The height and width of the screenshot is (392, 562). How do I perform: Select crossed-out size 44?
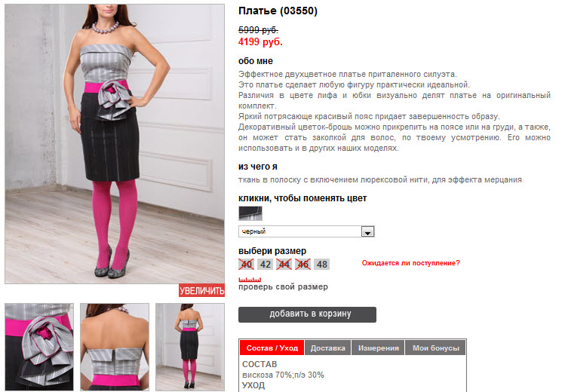(284, 265)
